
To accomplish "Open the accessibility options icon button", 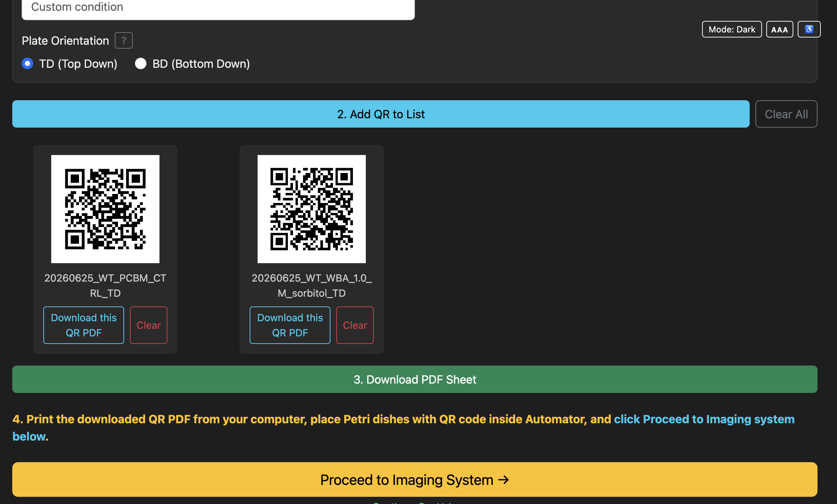I will point(809,29).
